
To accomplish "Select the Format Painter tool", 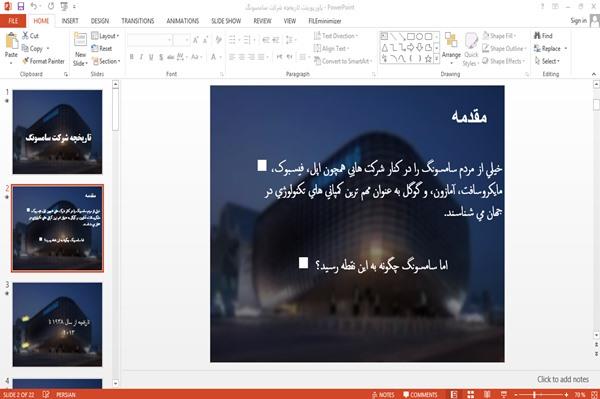I will (43, 61).
